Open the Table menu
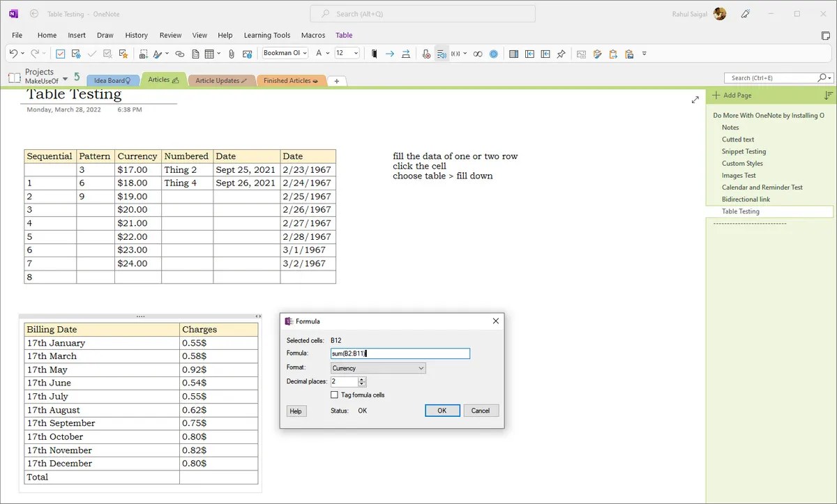The width and height of the screenshot is (837, 504). 344,35
